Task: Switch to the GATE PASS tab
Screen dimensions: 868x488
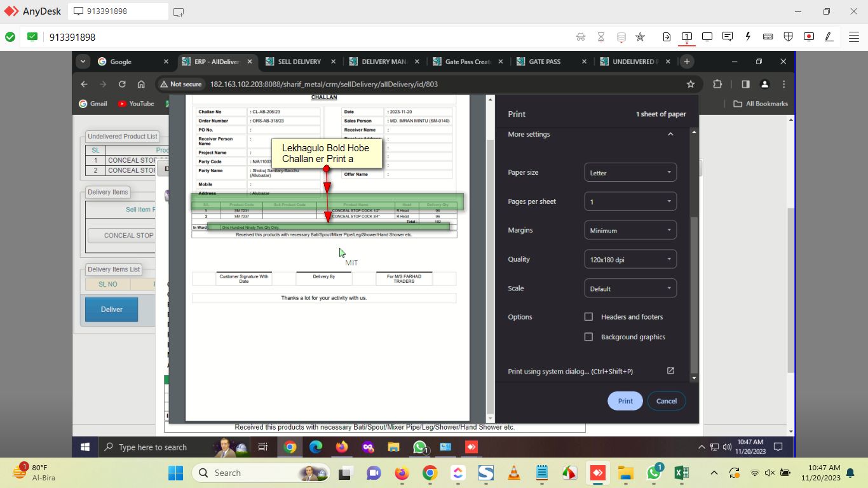Action: click(x=545, y=62)
